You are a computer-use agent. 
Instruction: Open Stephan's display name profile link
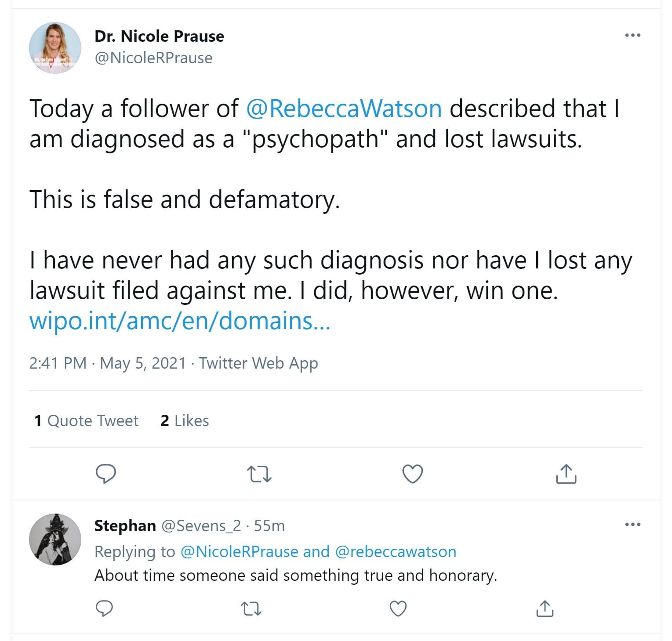(125, 525)
